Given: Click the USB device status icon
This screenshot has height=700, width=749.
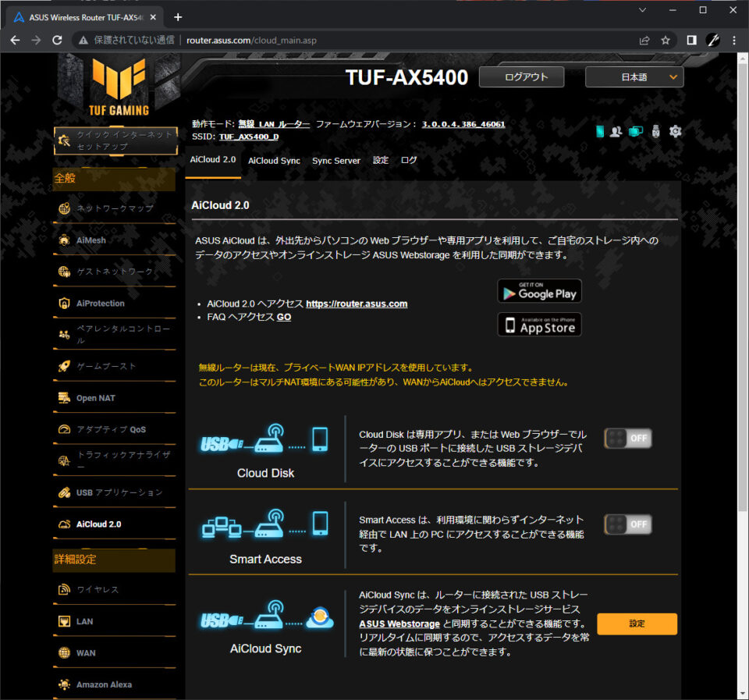Looking at the screenshot, I should pyautogui.click(x=656, y=131).
